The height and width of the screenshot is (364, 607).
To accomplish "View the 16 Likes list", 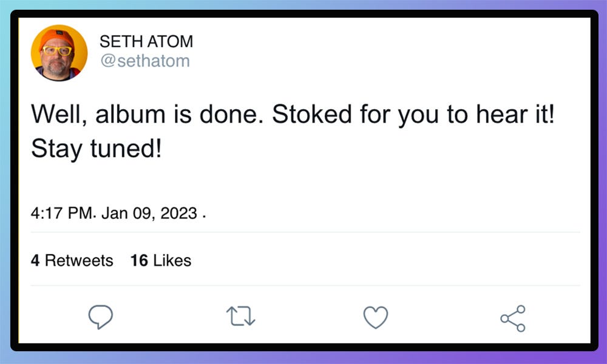I will (161, 261).
